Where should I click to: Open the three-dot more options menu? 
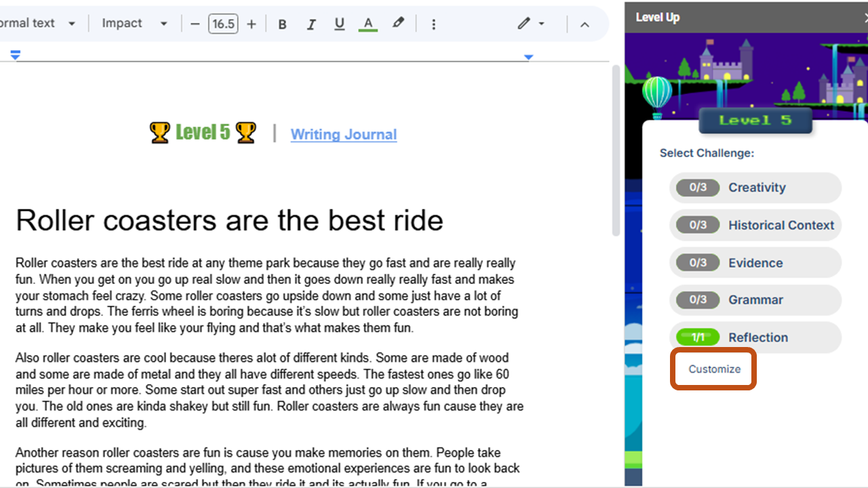pyautogui.click(x=434, y=24)
